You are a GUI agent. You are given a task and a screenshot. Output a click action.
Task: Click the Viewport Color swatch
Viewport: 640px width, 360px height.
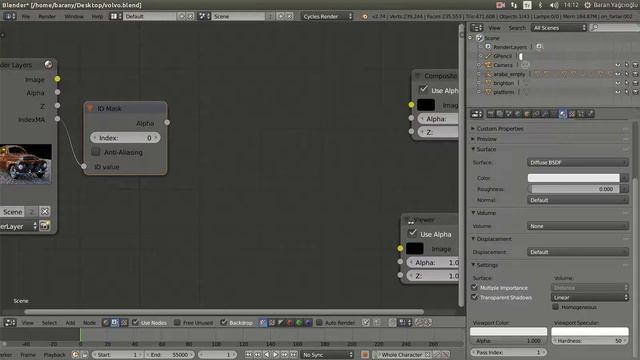pos(509,331)
